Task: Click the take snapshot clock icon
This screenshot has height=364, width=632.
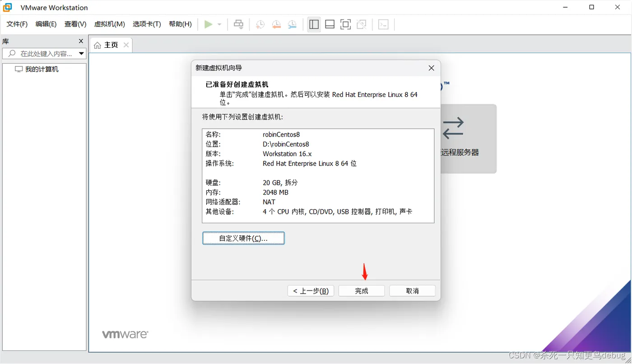Action: coord(260,24)
